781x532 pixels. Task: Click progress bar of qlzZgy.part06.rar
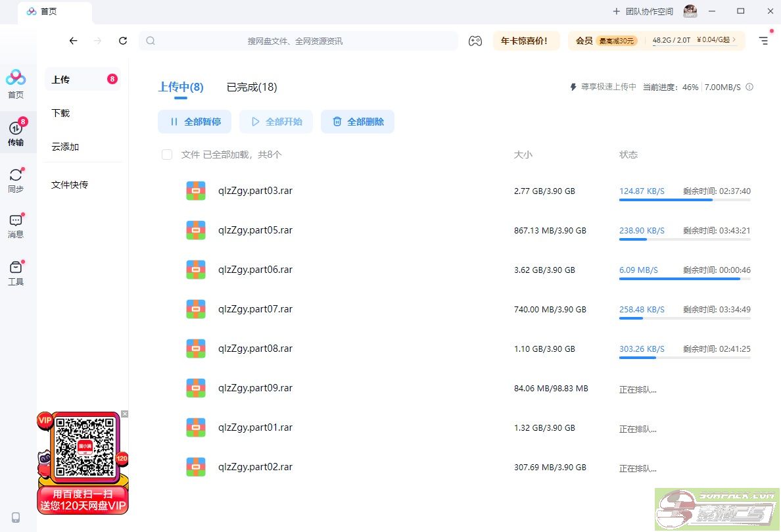point(684,279)
